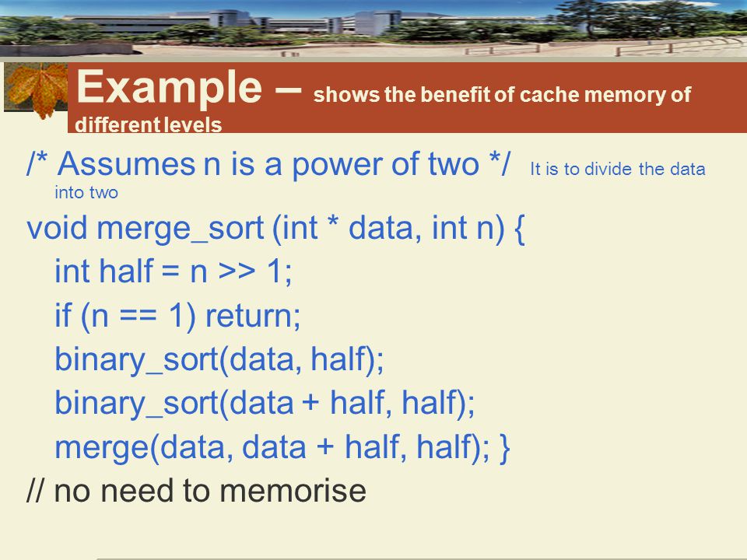Click the "different levels" title text
The width and height of the screenshot is (747, 560).
(x=148, y=124)
